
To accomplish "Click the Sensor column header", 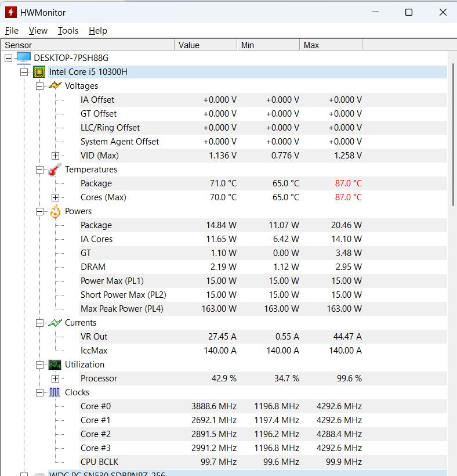I will tap(88, 45).
